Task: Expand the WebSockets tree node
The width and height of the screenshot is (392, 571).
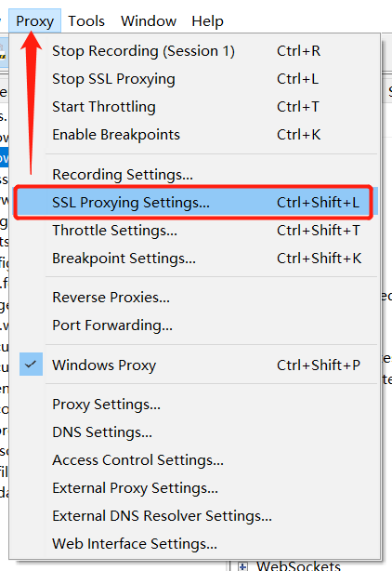Action: (x=242, y=566)
